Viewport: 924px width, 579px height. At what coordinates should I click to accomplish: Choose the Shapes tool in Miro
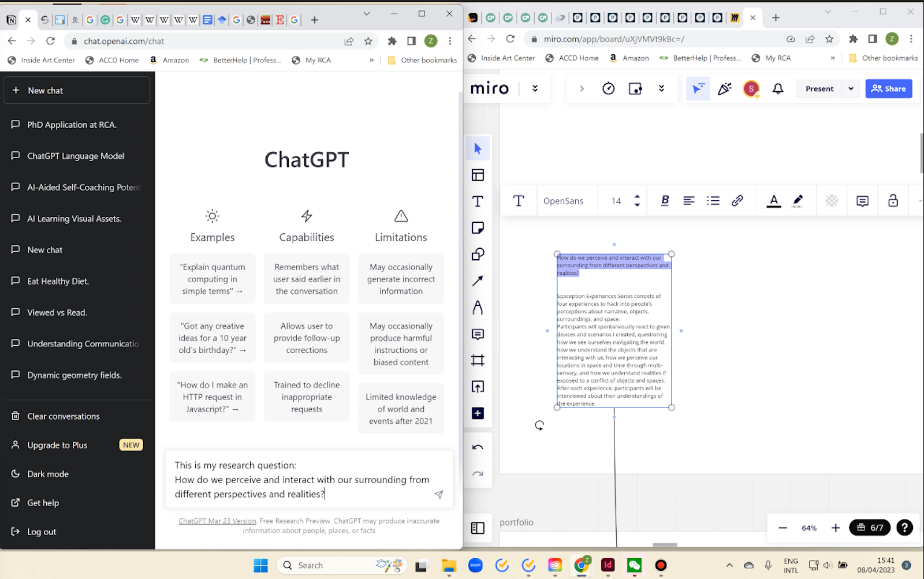pyautogui.click(x=478, y=255)
